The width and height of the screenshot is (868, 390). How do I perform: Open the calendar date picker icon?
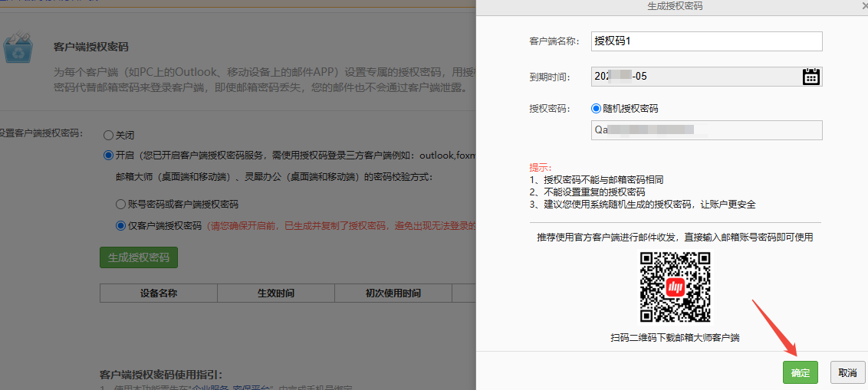pyautogui.click(x=811, y=76)
